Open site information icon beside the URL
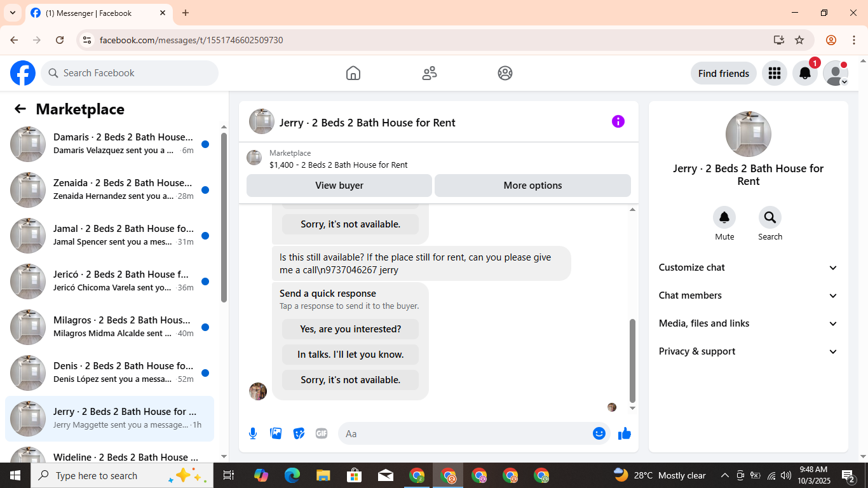The height and width of the screenshot is (488, 868). click(x=87, y=40)
